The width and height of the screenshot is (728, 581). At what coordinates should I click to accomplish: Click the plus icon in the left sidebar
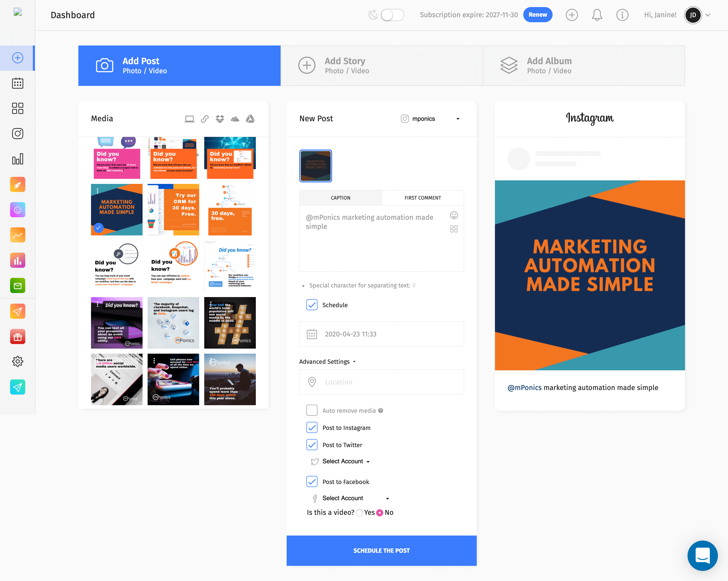point(17,58)
